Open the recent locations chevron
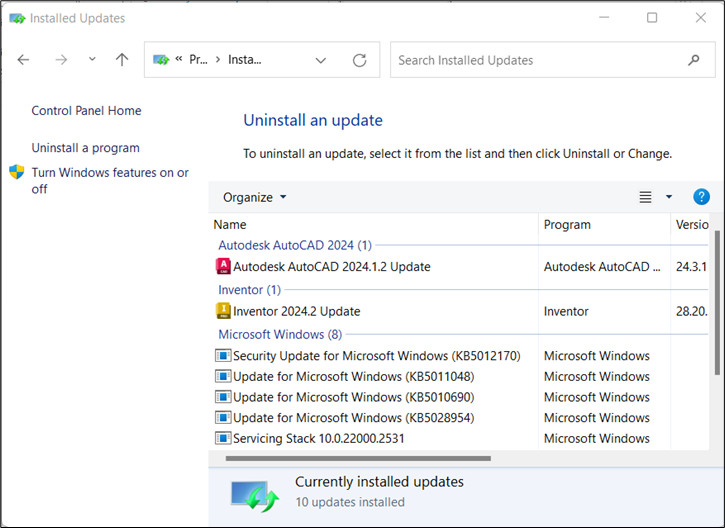Screen dimensions: 725x528 (92, 60)
